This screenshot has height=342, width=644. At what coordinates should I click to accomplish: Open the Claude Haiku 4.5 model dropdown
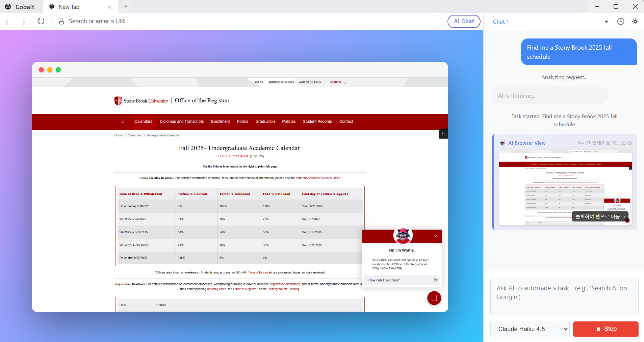tap(530, 329)
